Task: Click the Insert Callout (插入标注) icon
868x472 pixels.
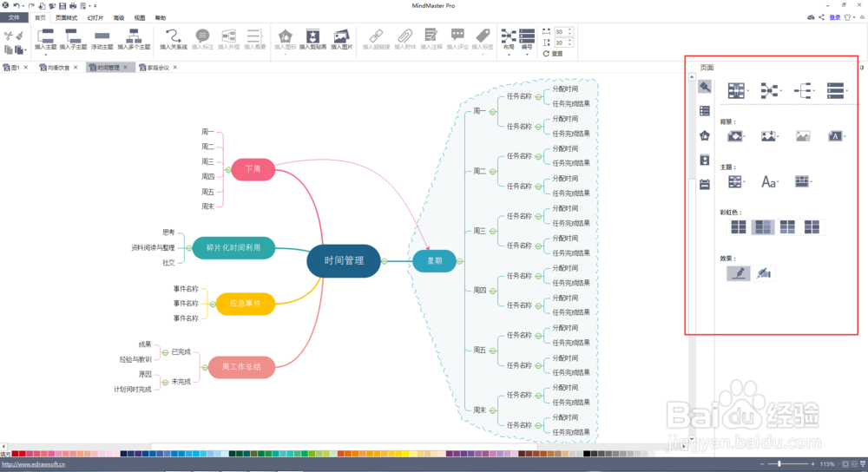Action: click(x=202, y=36)
